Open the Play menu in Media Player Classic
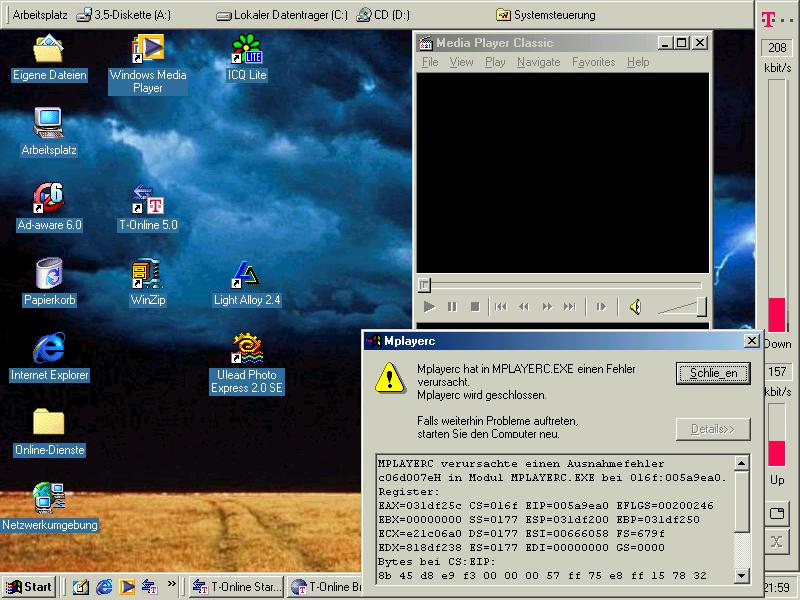 [495, 62]
